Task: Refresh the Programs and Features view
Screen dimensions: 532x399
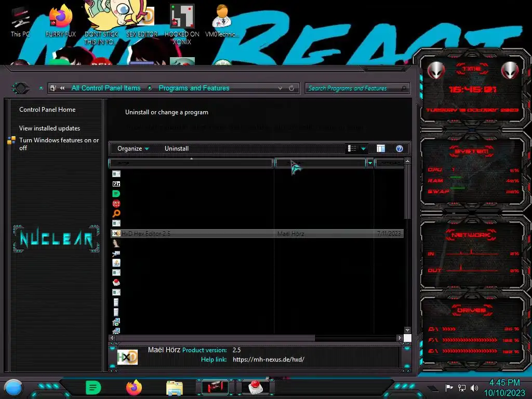Action: pyautogui.click(x=291, y=88)
